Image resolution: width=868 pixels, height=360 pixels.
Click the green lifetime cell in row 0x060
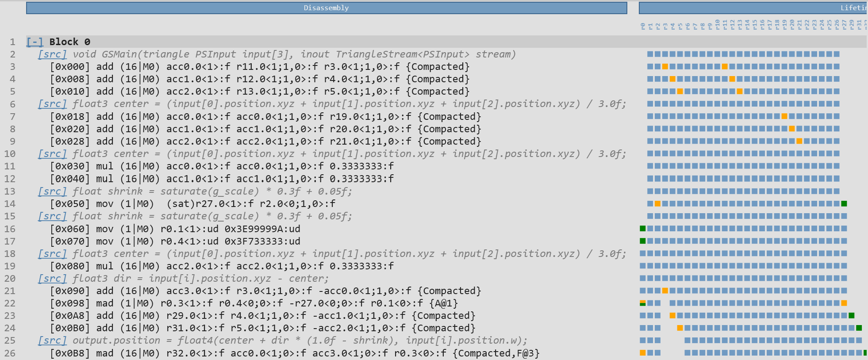pyautogui.click(x=643, y=229)
